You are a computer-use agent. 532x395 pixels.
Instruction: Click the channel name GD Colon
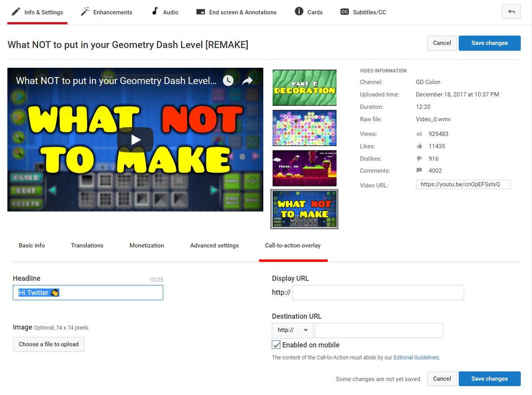428,82
